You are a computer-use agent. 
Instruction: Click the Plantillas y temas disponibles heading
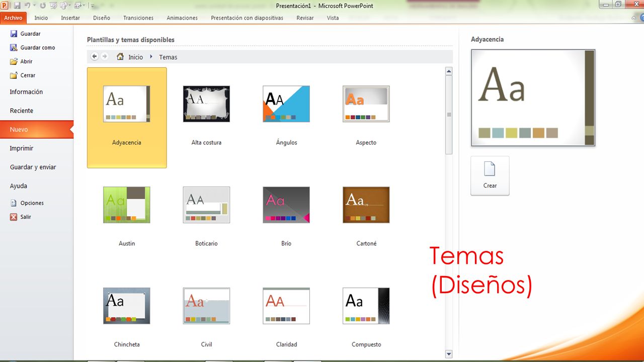point(131,40)
